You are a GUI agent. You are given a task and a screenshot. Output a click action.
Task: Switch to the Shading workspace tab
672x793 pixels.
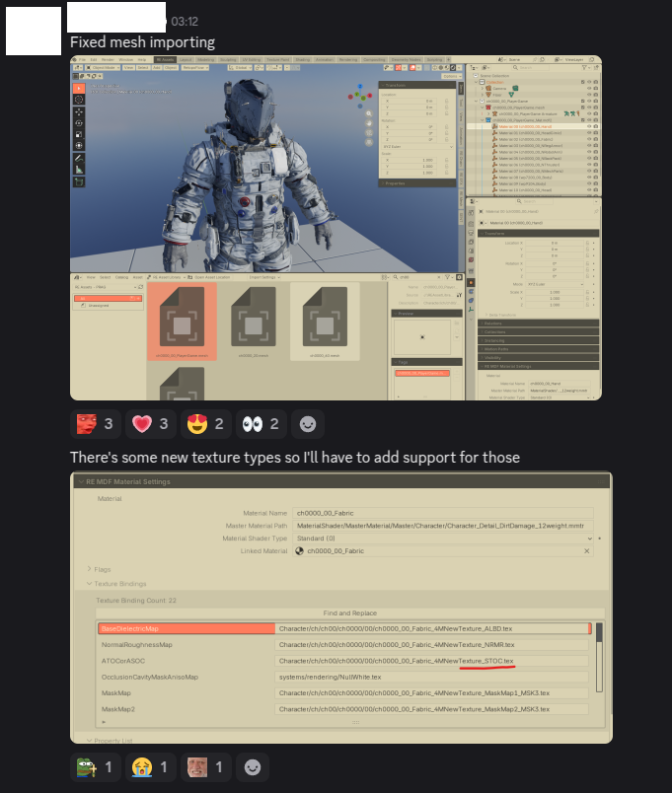[303, 60]
